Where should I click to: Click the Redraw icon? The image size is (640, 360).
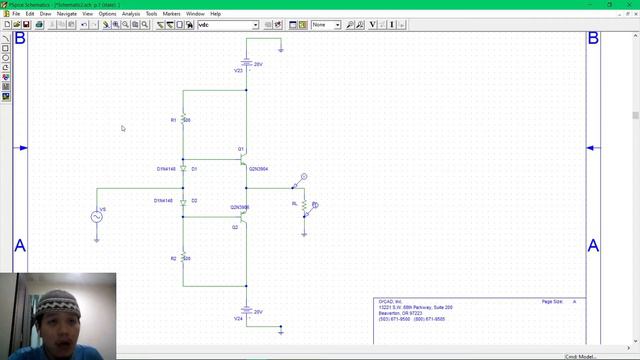(106, 25)
